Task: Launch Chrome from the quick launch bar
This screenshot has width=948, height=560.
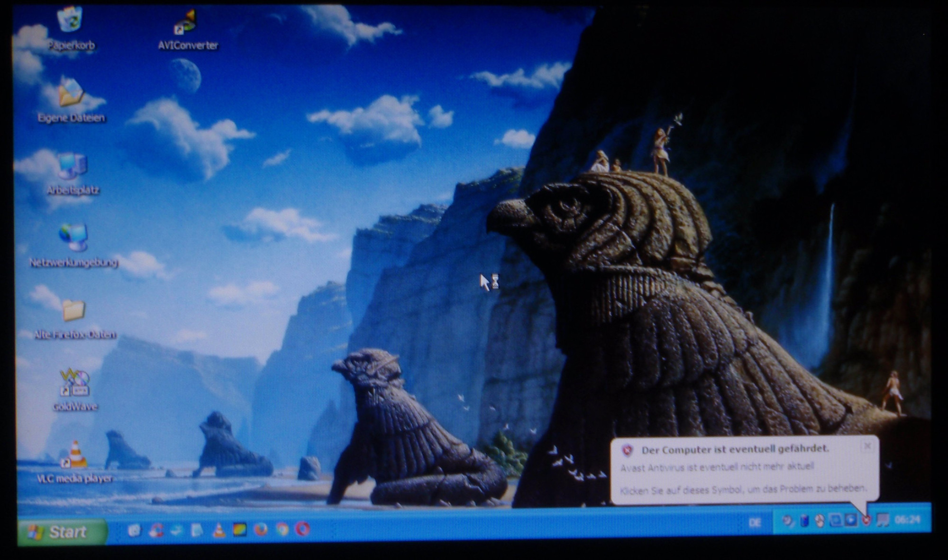Action: (282, 529)
